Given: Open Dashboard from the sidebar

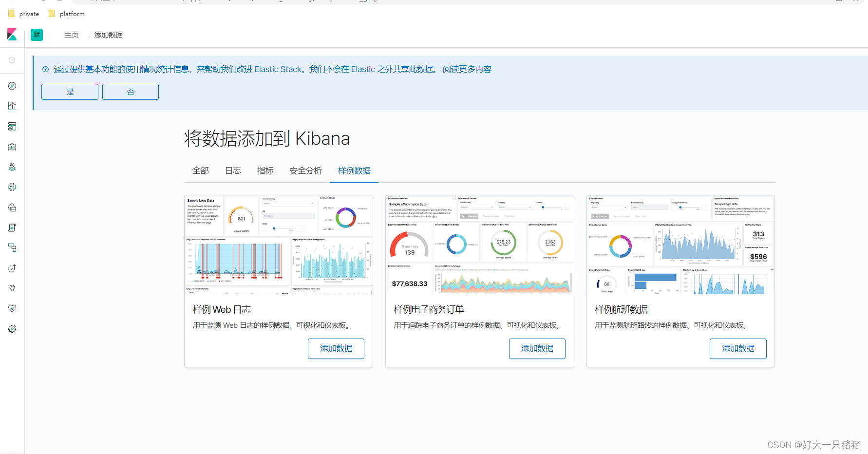Looking at the screenshot, I should (12, 127).
